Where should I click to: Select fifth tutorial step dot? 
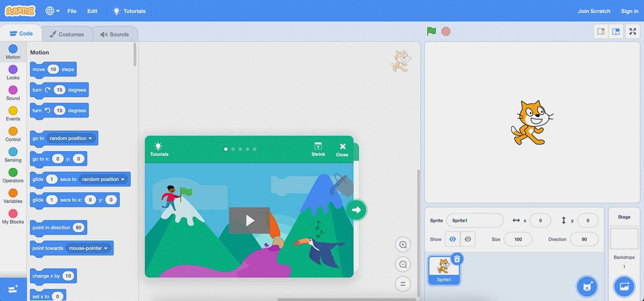click(254, 149)
